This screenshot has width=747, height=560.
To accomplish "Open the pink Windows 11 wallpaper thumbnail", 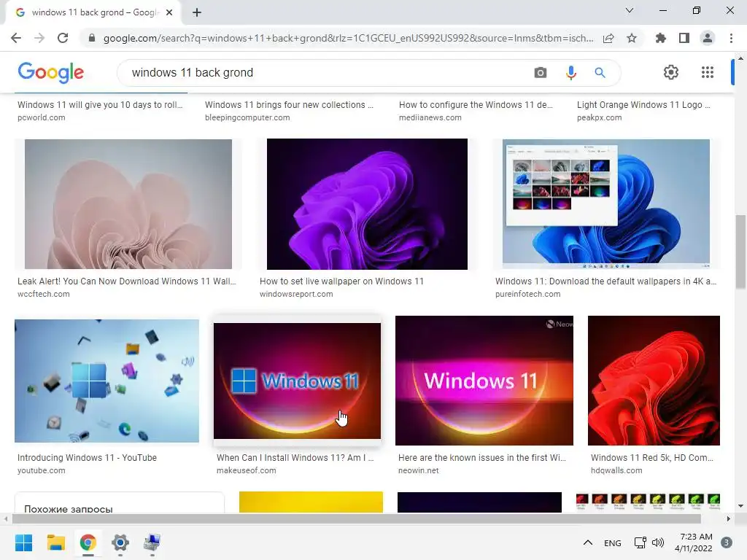I will pos(128,204).
